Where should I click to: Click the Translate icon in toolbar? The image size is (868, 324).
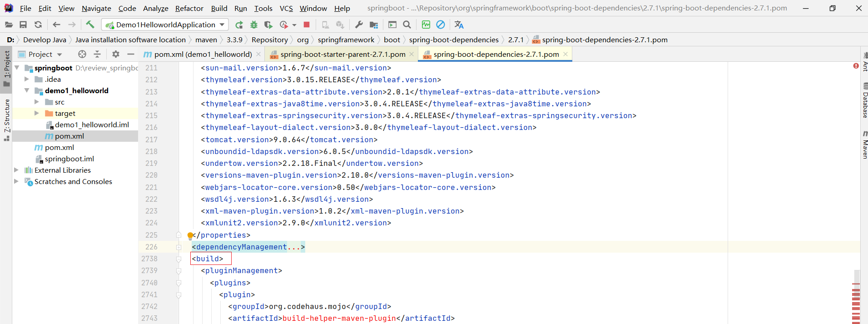point(459,25)
